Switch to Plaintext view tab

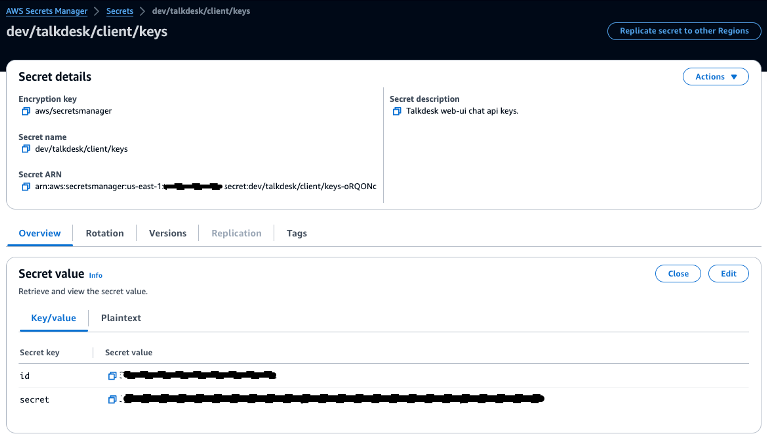[x=121, y=318]
